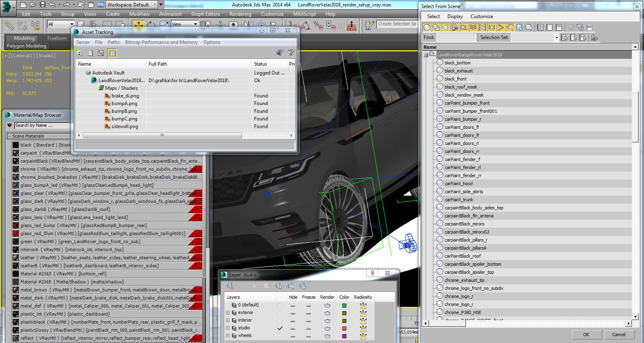This screenshot has width=644, height=343.
Task: Open the Workspace: Default dropdown
Action: click(132, 5)
